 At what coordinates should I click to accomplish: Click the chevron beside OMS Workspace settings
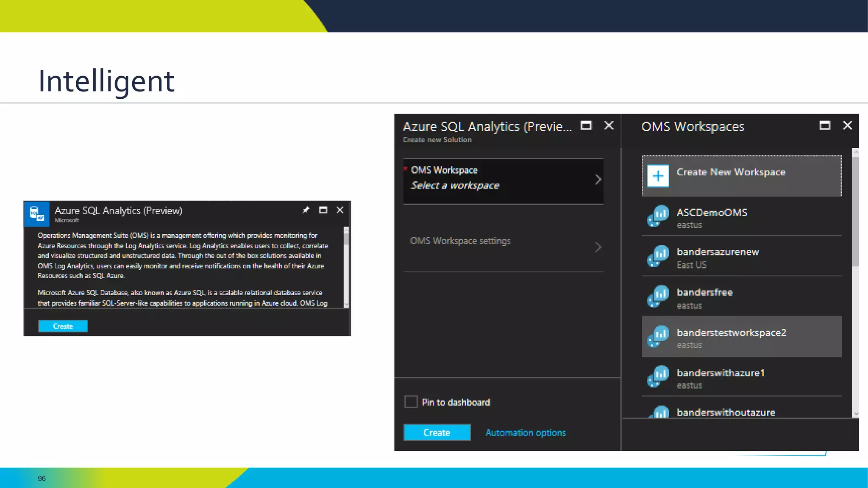tap(598, 247)
